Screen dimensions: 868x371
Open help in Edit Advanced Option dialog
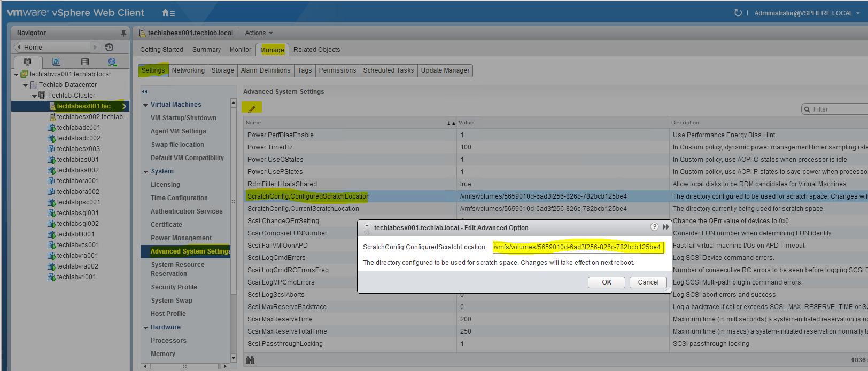click(654, 227)
